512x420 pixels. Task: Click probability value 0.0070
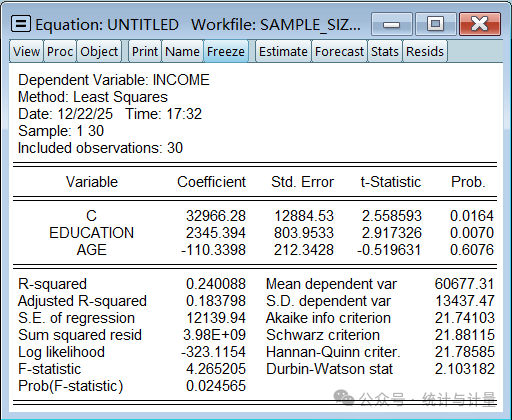pos(472,233)
